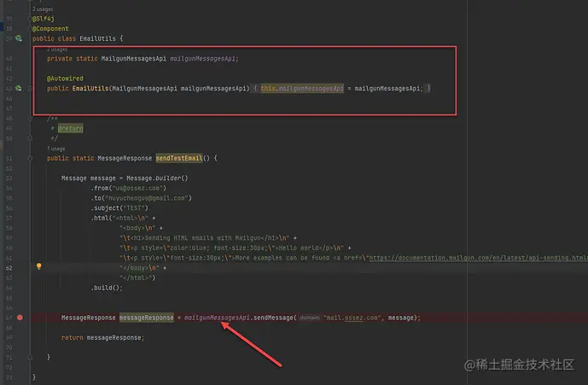Screen dimensions: 588x385
Task: Click the "<body>\n" string on line 58
Action: [137, 228]
